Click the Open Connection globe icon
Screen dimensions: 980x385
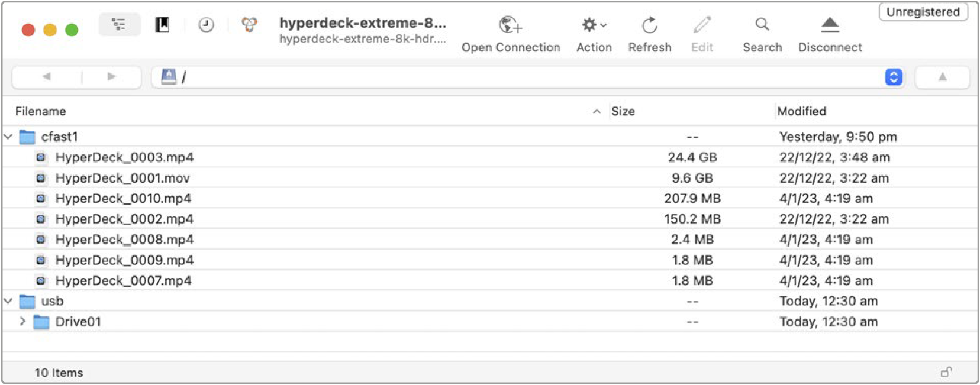510,25
